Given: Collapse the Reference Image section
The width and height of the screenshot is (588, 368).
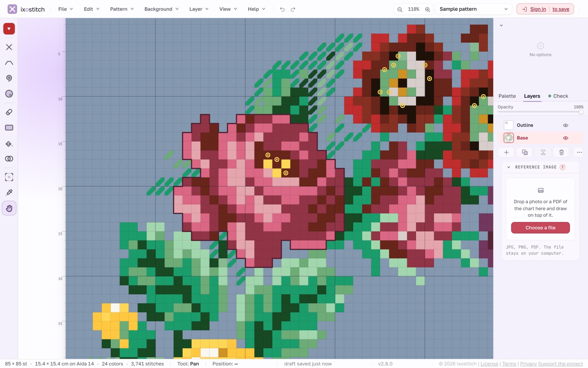Looking at the screenshot, I should (509, 167).
